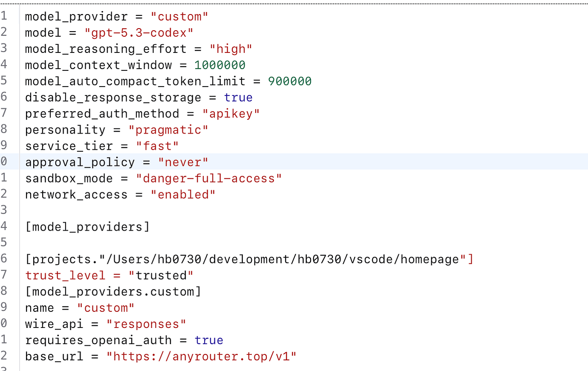
Task: Click the "never" approval_policy value
Action: click(x=183, y=162)
